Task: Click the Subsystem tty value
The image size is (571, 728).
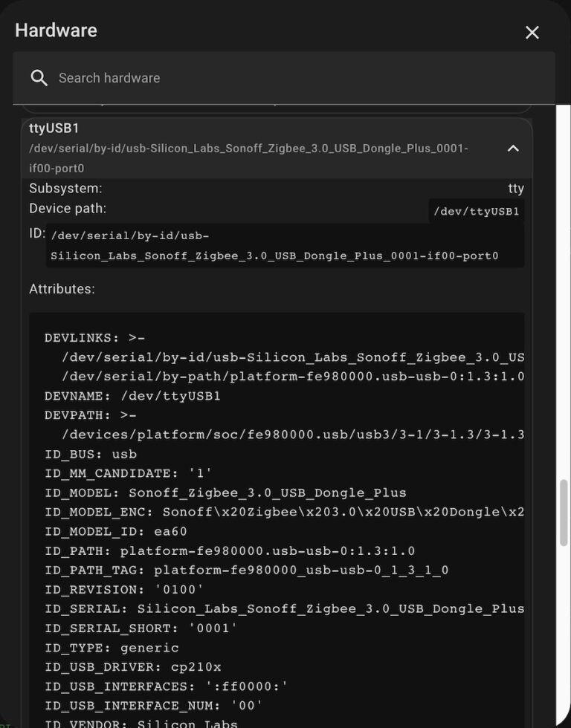Action: (x=516, y=189)
